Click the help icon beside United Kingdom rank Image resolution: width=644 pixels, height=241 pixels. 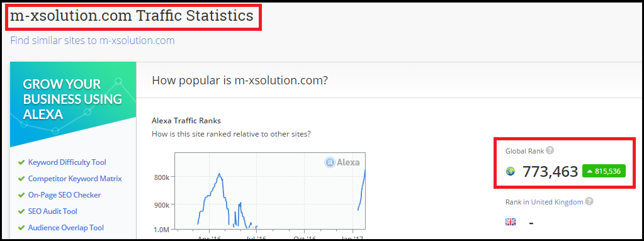click(x=590, y=201)
